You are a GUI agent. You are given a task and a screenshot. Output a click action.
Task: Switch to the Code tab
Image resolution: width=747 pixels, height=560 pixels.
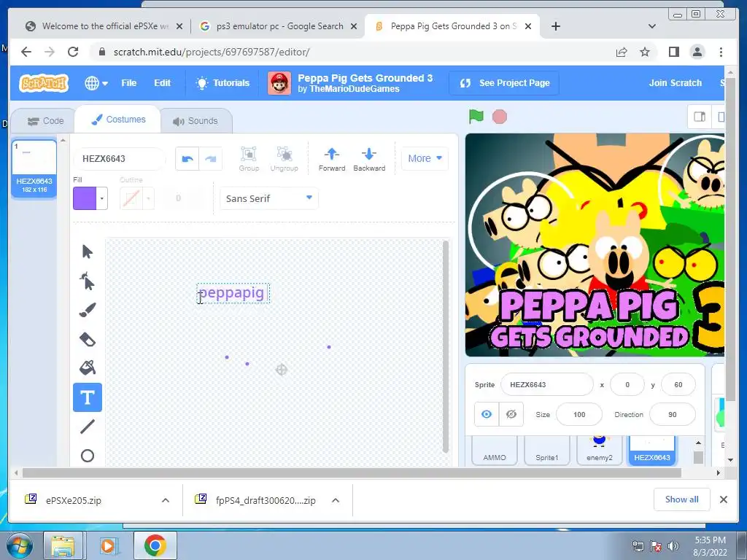pos(45,121)
